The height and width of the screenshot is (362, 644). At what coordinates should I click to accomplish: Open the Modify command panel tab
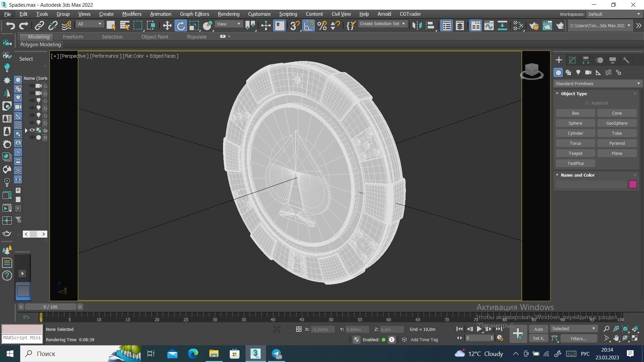click(572, 60)
